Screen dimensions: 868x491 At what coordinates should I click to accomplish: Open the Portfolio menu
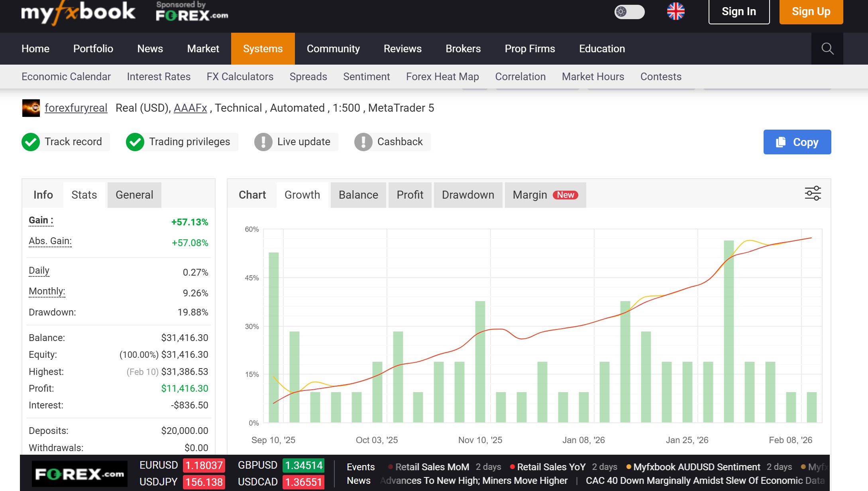[x=93, y=49]
